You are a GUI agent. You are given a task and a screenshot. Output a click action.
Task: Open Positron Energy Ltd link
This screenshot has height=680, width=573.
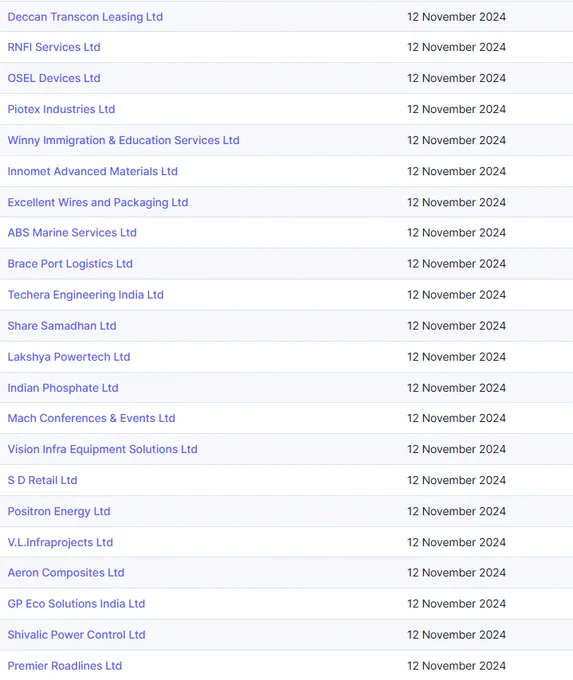point(59,512)
